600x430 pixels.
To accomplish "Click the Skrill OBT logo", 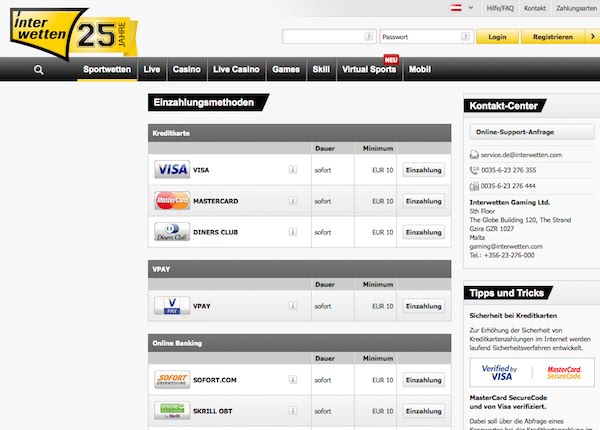I will point(172,410).
